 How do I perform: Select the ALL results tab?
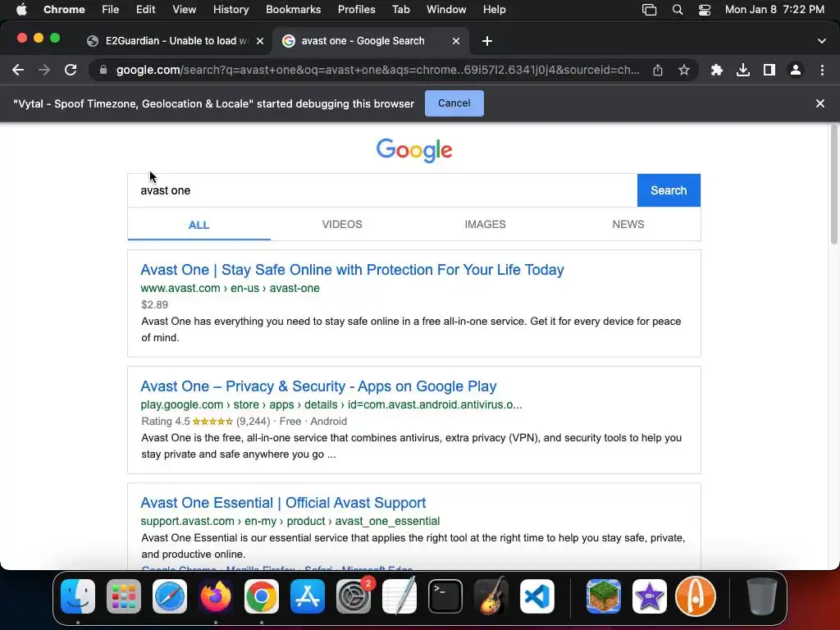pos(199,225)
